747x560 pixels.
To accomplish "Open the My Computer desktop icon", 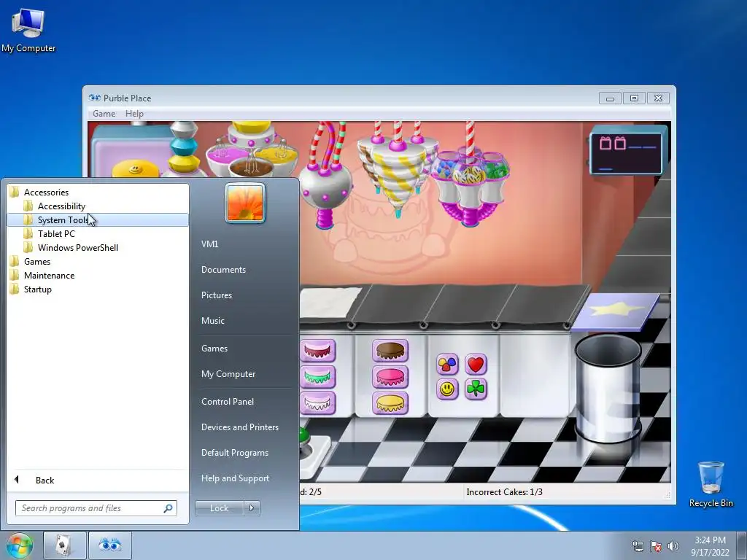I will pyautogui.click(x=28, y=30).
